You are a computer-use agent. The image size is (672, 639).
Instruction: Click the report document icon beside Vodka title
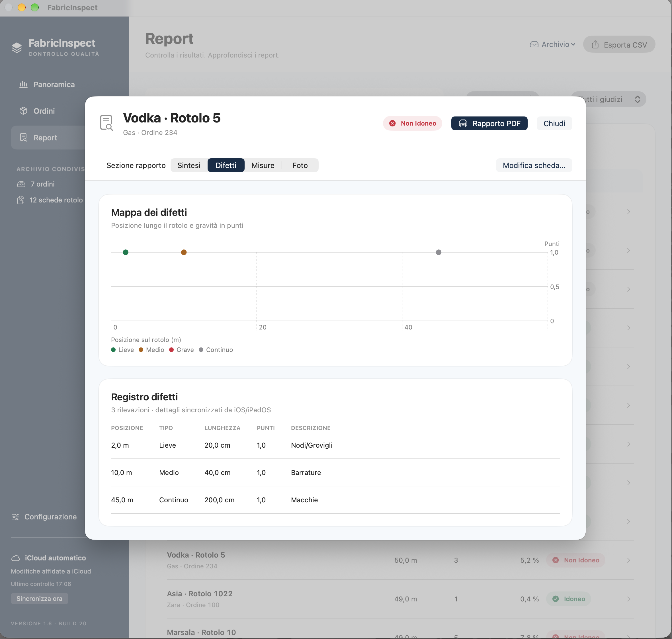[106, 123]
